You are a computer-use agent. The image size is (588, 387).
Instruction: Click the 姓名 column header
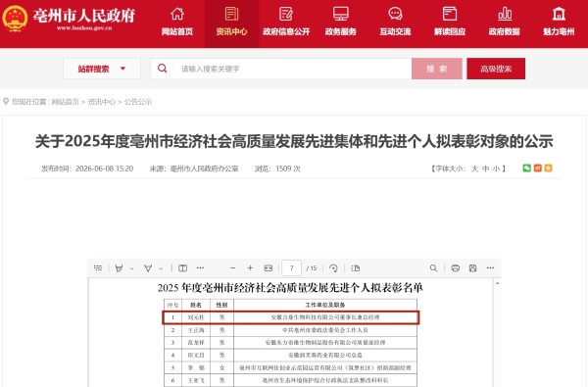coord(196,305)
